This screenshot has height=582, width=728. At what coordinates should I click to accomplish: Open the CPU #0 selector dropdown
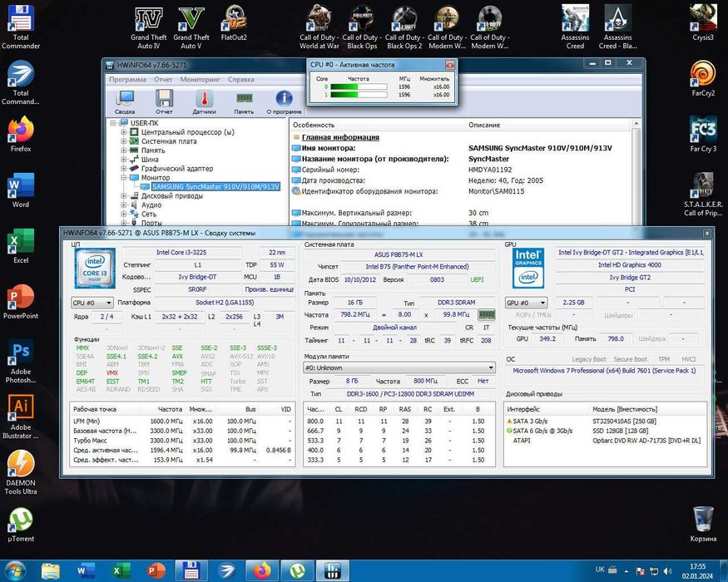92,303
